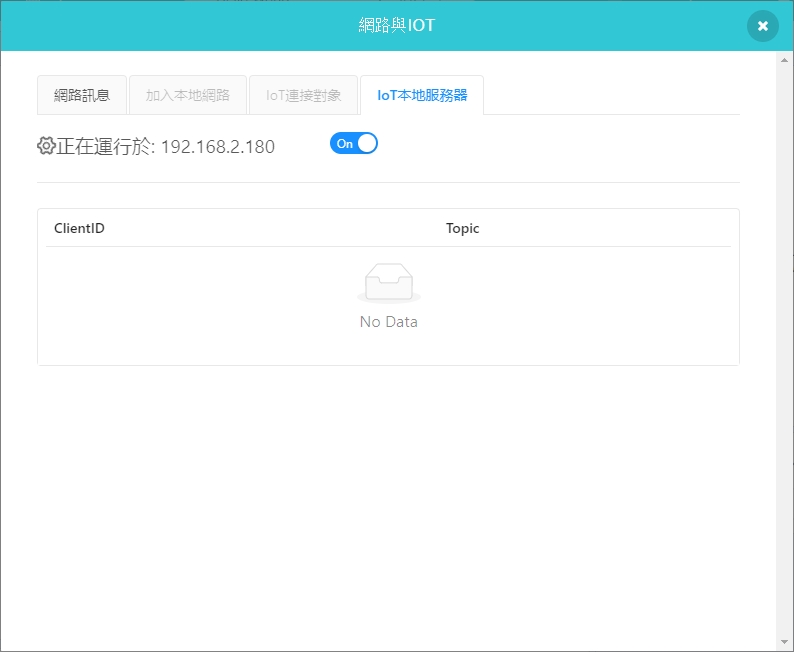Viewport: 794px width, 652px height.
Task: Click the scrollbar down arrow
Action: [784, 641]
